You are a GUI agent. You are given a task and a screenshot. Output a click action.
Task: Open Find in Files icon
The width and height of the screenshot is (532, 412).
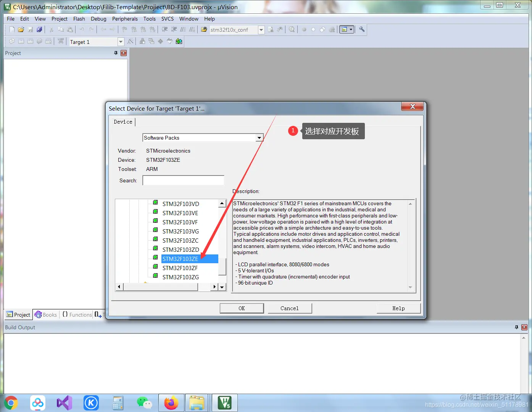coord(204,29)
